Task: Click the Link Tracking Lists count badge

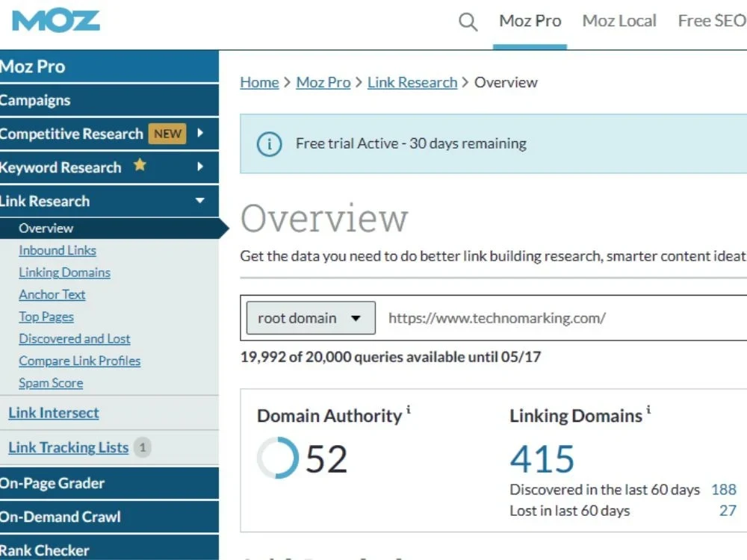Action: [x=142, y=447]
